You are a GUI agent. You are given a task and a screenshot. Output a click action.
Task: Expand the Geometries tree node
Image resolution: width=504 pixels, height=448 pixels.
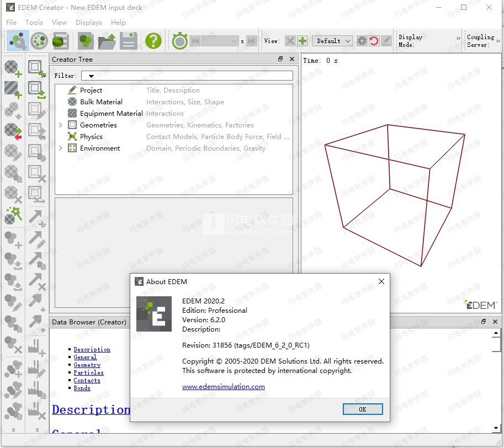pyautogui.click(x=60, y=125)
